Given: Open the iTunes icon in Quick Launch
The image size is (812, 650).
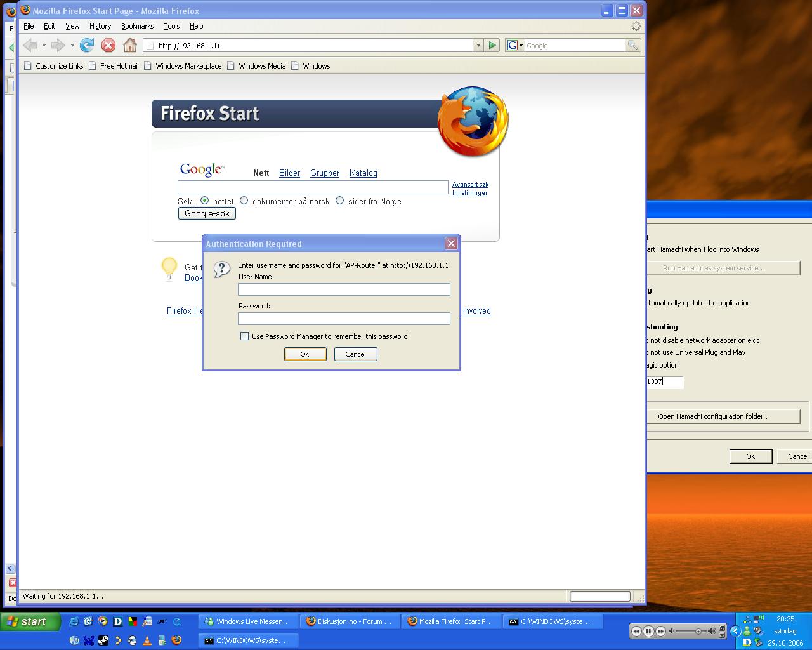Looking at the screenshot, I should coord(74,640).
